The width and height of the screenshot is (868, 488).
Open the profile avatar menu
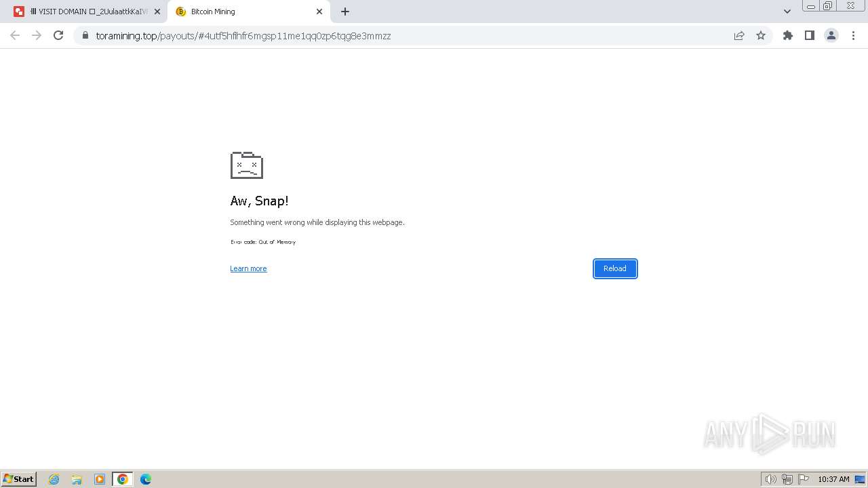(831, 35)
